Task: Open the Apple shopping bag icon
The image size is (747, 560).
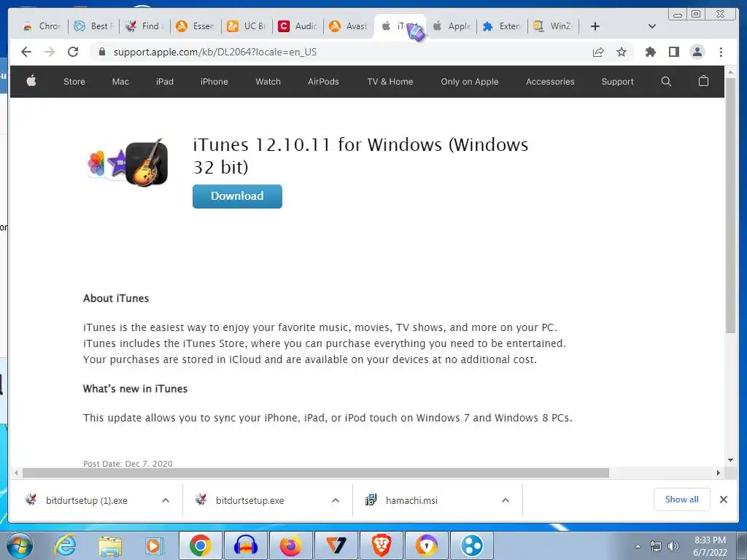Action: point(703,81)
